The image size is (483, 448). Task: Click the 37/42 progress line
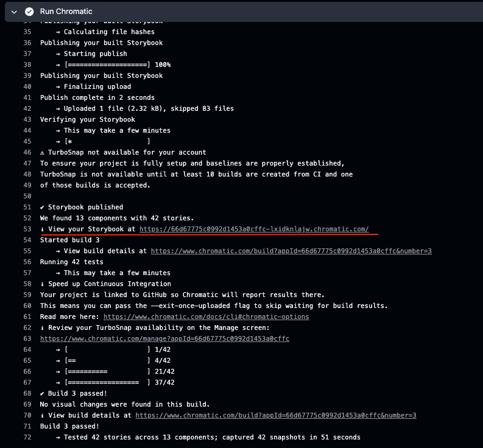click(115, 382)
